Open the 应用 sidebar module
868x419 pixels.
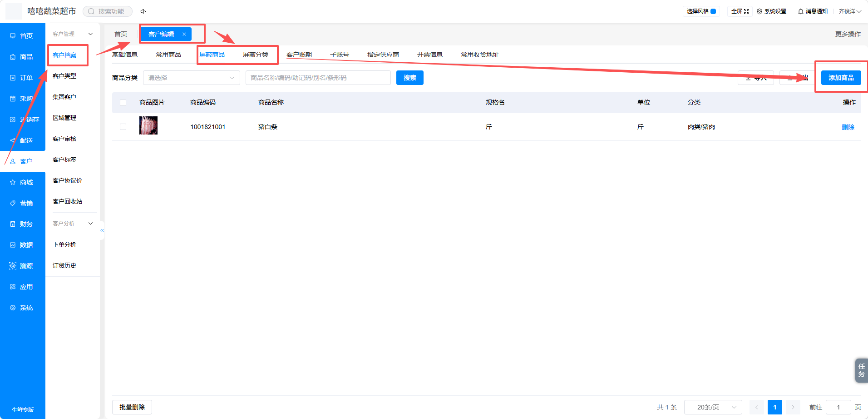[22, 287]
